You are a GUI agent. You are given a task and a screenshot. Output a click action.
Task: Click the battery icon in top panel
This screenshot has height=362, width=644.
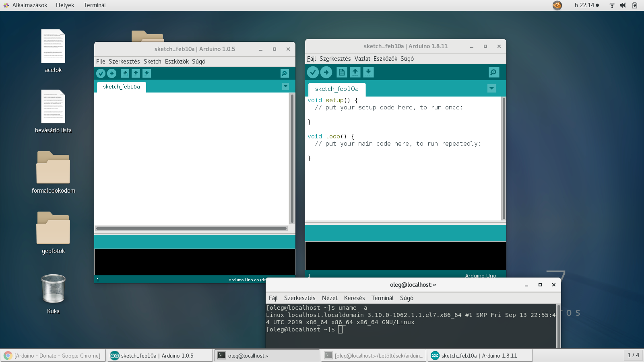click(x=635, y=5)
